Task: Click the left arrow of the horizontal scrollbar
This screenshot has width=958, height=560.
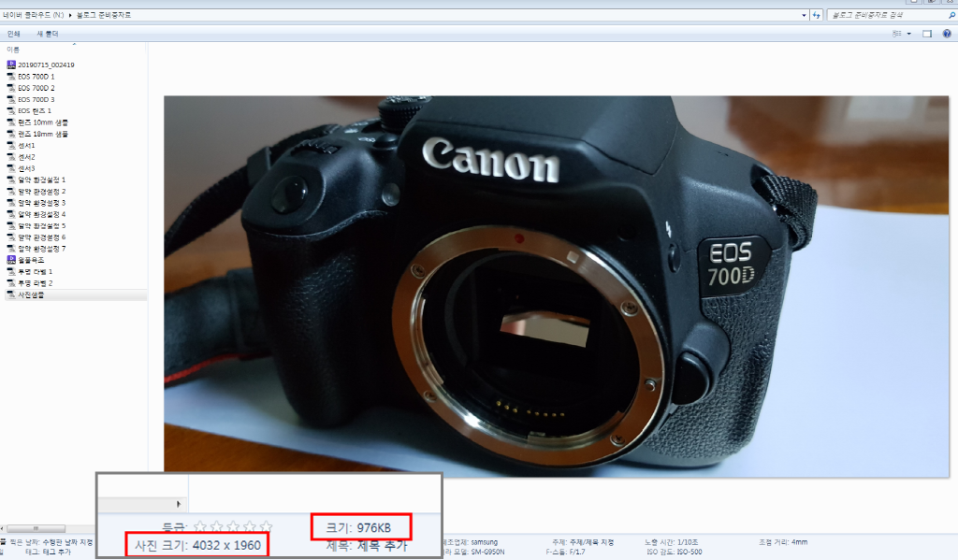Action: click(3, 528)
